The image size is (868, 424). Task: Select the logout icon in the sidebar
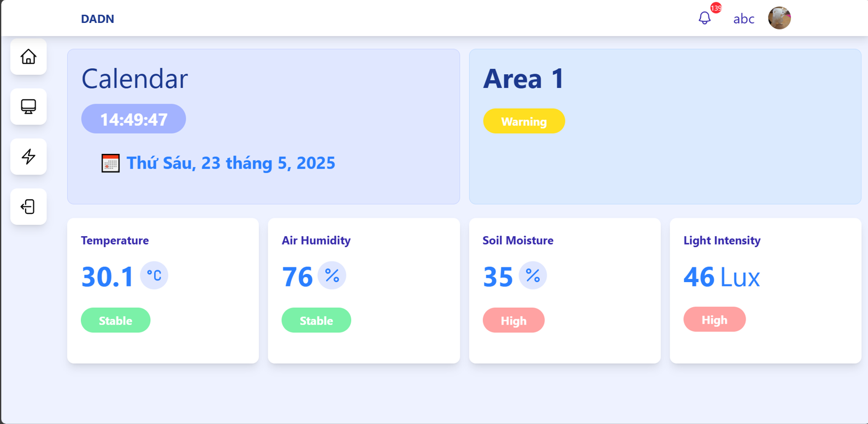pyautogui.click(x=28, y=206)
